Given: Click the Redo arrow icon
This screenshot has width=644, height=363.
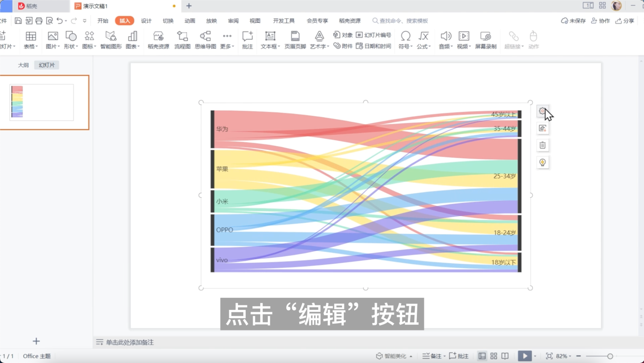Looking at the screenshot, I should coord(74,21).
